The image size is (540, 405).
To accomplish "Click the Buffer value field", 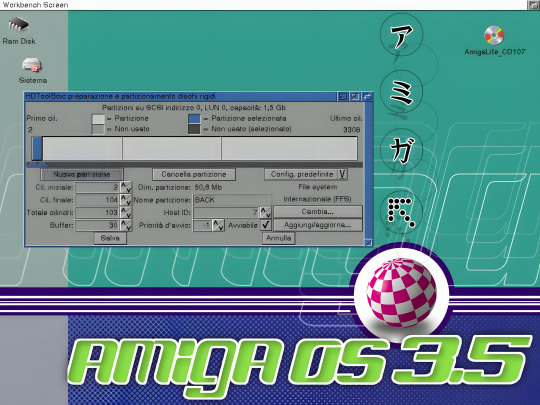I will (x=97, y=225).
